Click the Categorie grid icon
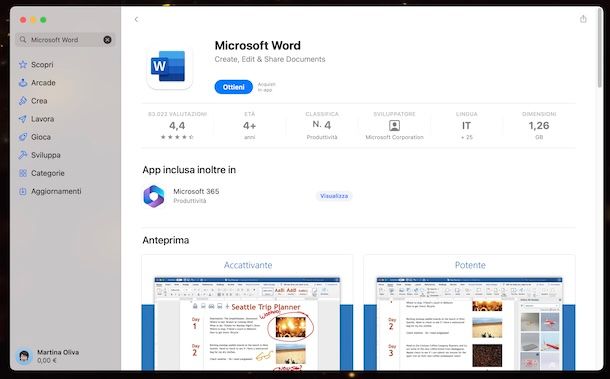 pyautogui.click(x=23, y=173)
